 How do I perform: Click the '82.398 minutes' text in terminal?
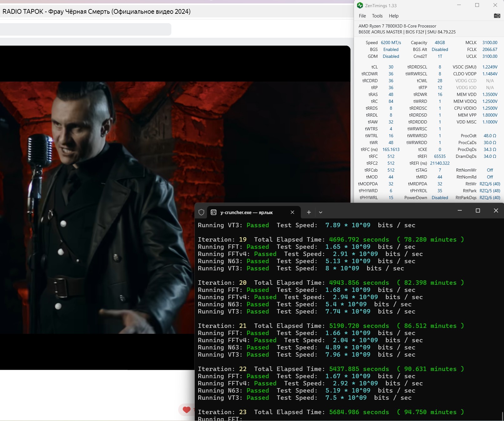pyautogui.click(x=430, y=283)
